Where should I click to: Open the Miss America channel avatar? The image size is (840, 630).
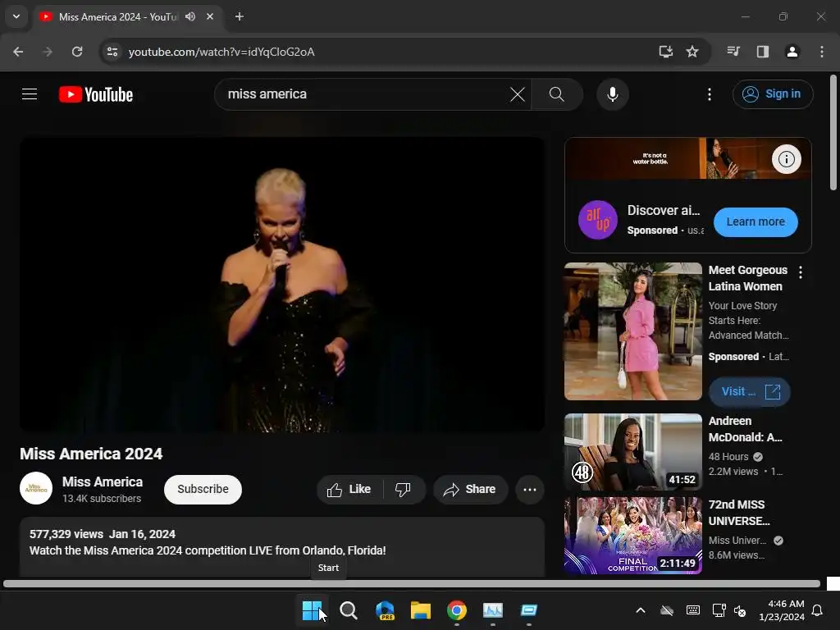tap(36, 488)
